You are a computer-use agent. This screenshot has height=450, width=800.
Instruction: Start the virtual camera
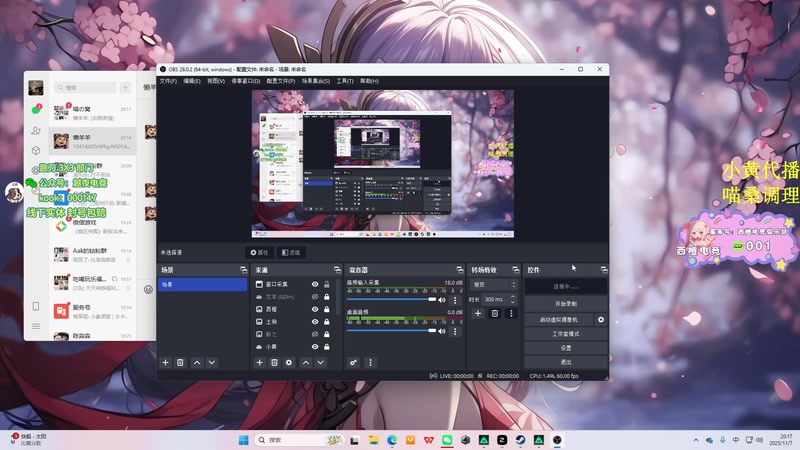pyautogui.click(x=559, y=319)
